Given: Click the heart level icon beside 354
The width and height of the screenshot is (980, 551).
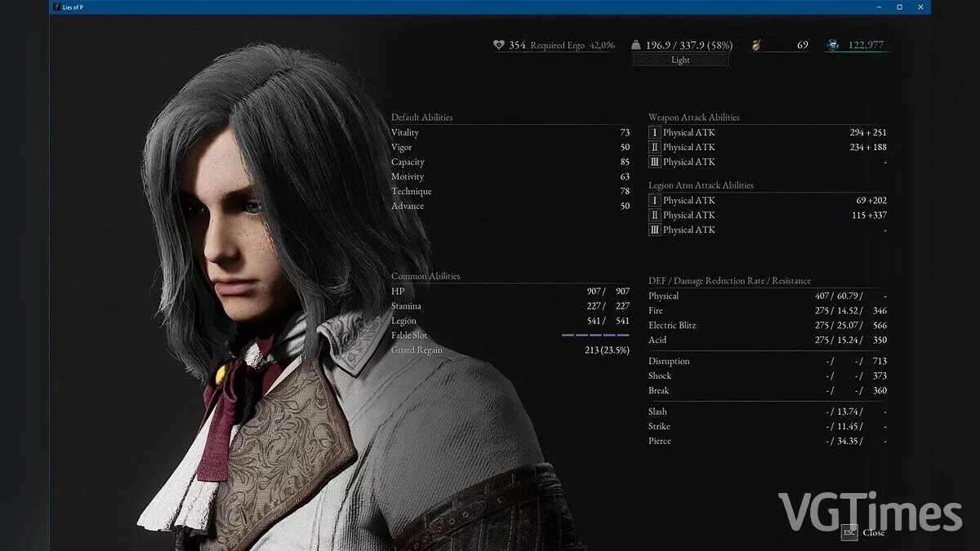Looking at the screenshot, I should [x=499, y=46].
